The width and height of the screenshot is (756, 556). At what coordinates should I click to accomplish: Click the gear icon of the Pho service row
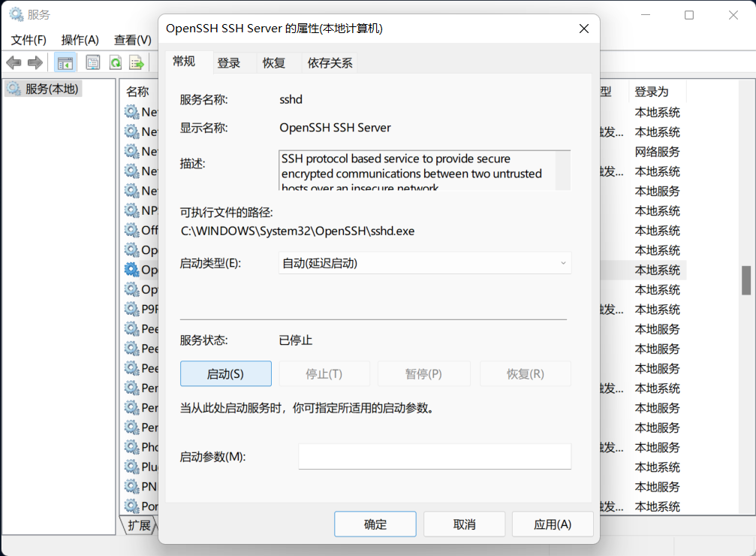(131, 447)
